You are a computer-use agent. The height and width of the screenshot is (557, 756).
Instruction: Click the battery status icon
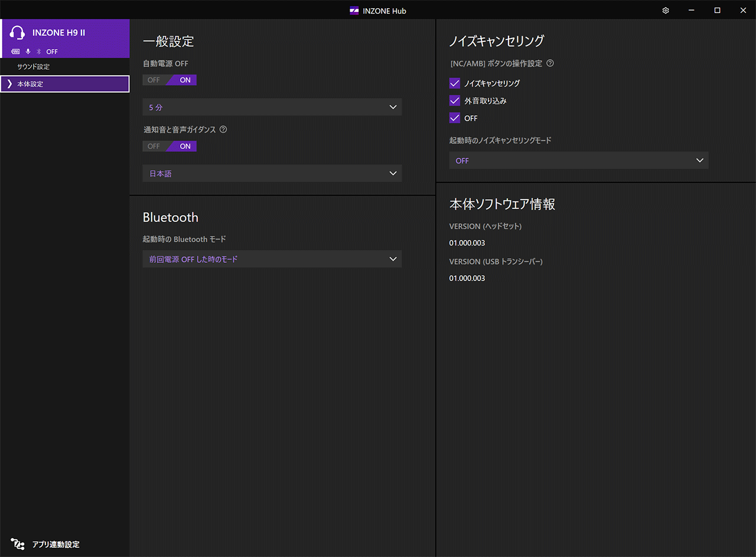tap(15, 52)
